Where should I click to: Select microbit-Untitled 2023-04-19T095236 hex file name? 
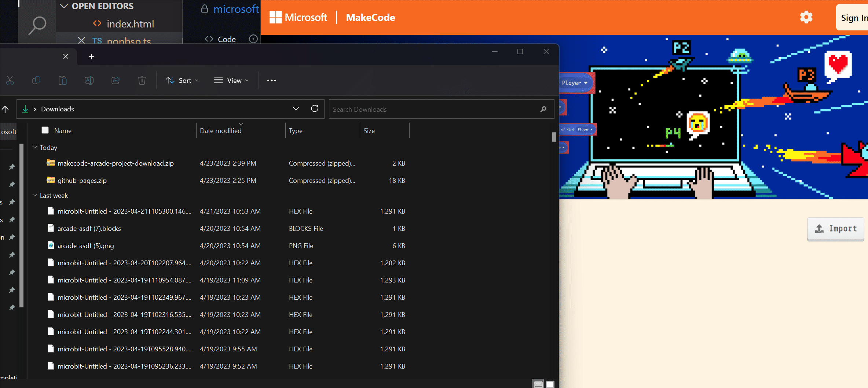(x=124, y=366)
